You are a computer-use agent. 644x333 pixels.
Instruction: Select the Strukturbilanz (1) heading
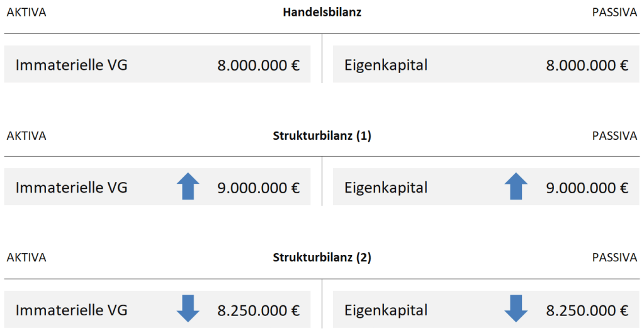(322, 136)
